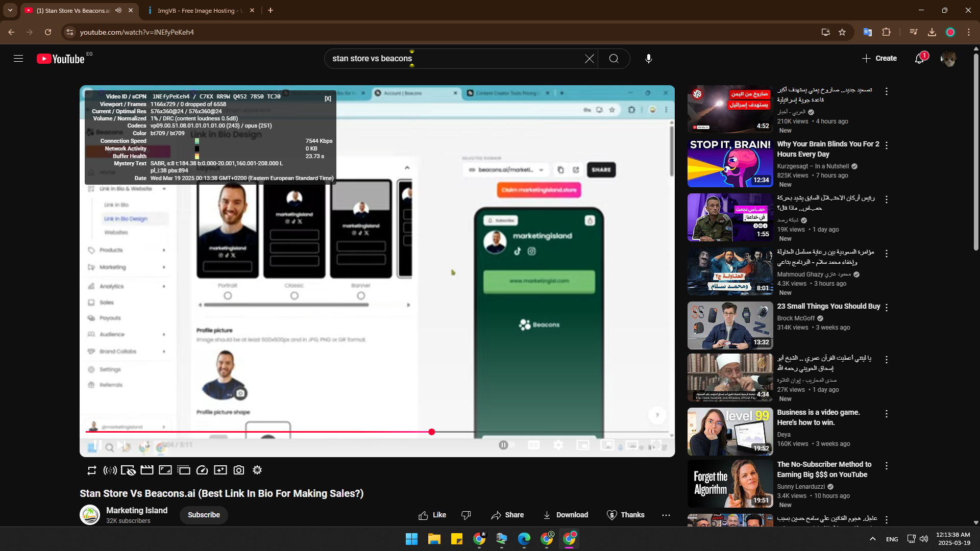This screenshot has height=551, width=980.
Task: Take screenshot with camera icon below video
Action: [x=238, y=470]
